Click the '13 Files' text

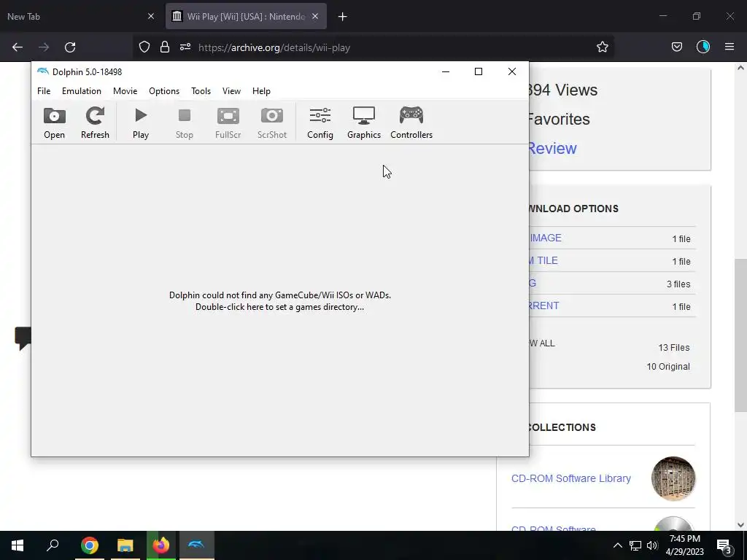tap(673, 348)
